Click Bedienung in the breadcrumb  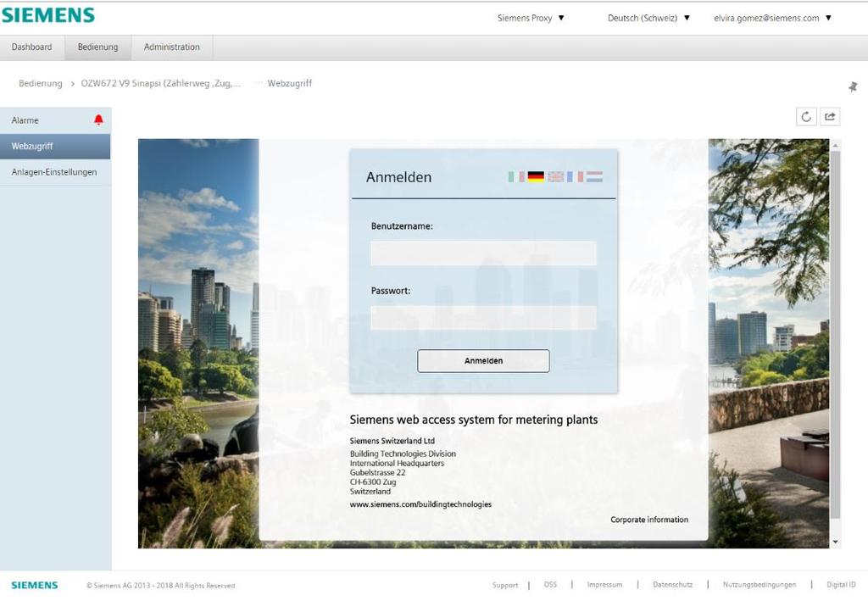point(41,83)
